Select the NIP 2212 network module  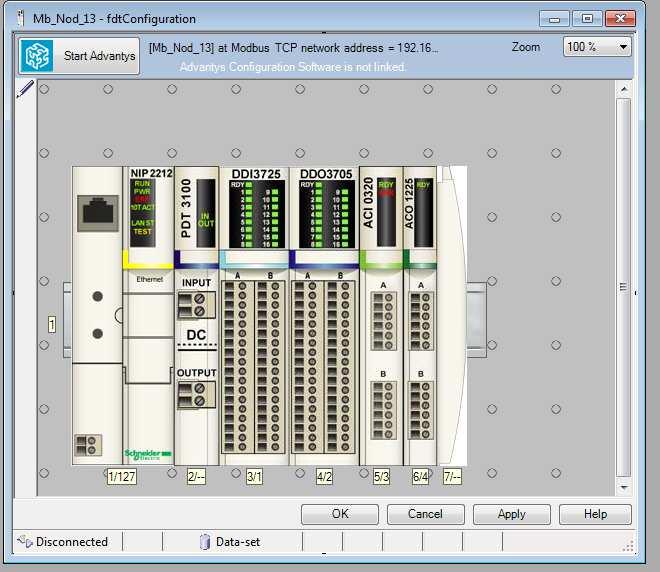pyautogui.click(x=148, y=316)
